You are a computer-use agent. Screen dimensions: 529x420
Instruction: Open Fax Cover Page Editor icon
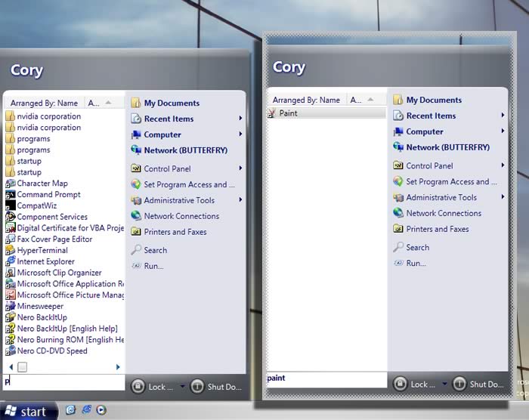(11, 239)
